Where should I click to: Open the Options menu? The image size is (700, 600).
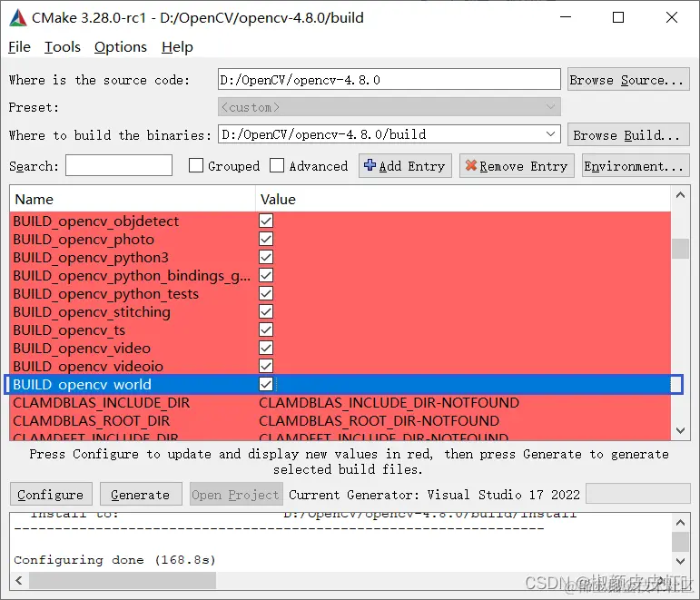pyautogui.click(x=121, y=47)
